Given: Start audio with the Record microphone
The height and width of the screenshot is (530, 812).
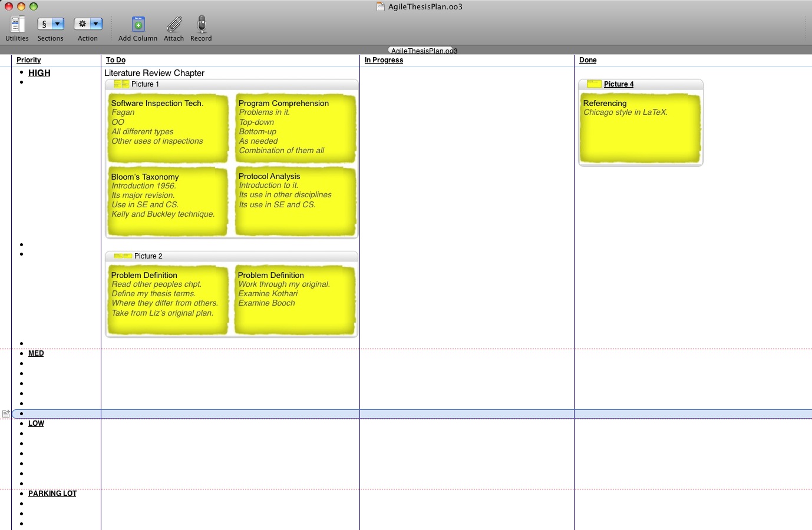Looking at the screenshot, I should pos(201,24).
